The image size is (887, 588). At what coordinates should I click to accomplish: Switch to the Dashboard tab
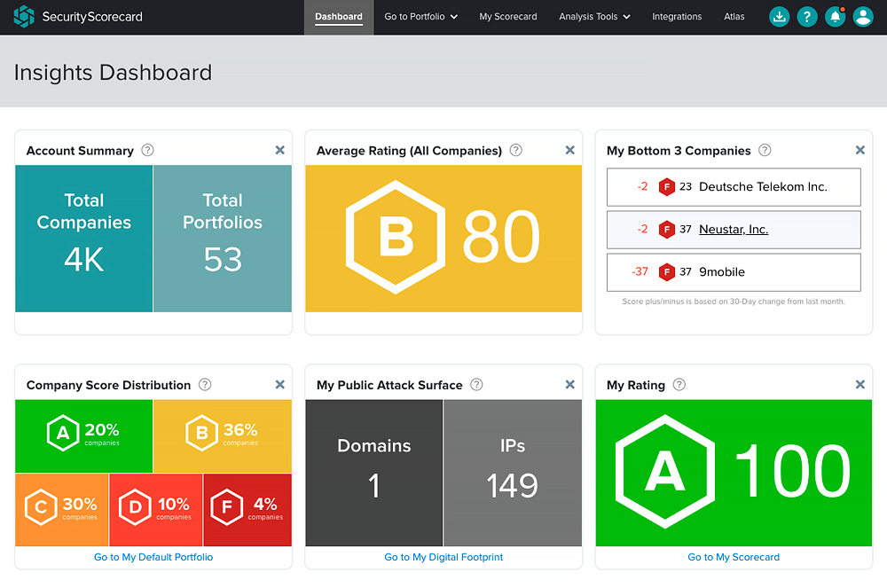tap(339, 17)
